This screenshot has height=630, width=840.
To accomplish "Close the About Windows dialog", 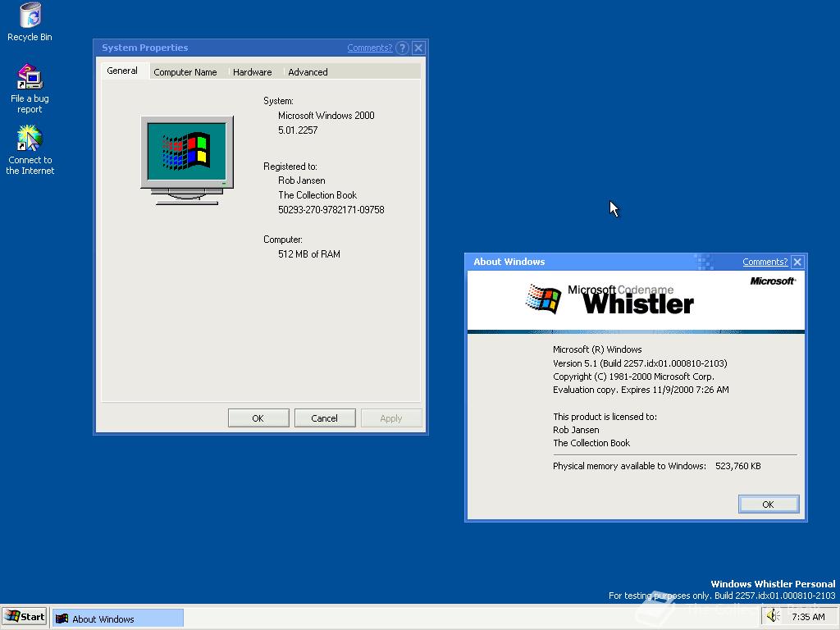I will [797, 262].
